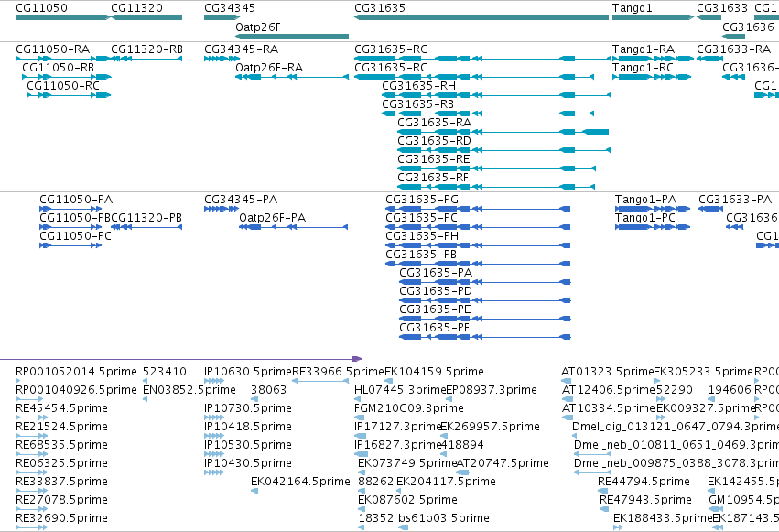Image resolution: width=779 pixels, height=532 pixels.
Task: Click EST AT20747.5prime
Action: 503,464
